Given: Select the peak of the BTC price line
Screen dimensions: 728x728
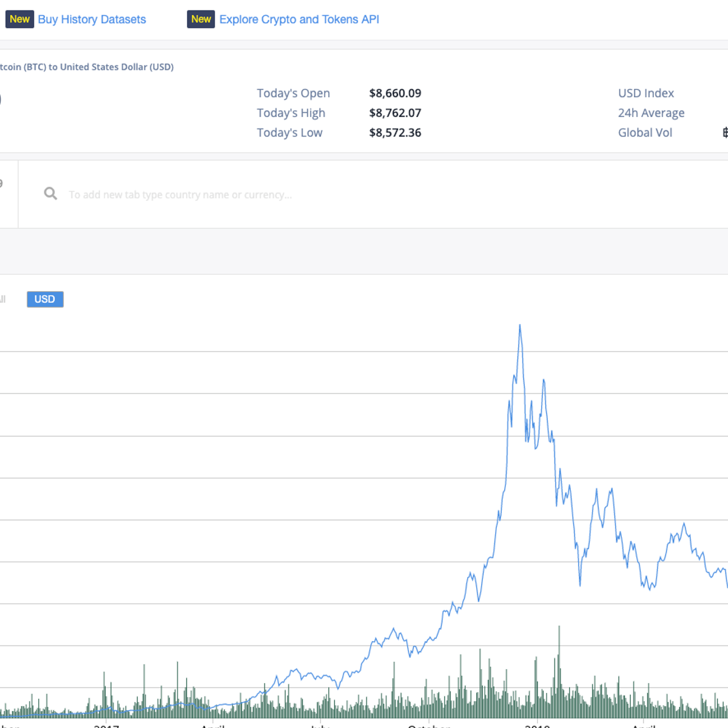Looking at the screenshot, I should (x=519, y=326).
